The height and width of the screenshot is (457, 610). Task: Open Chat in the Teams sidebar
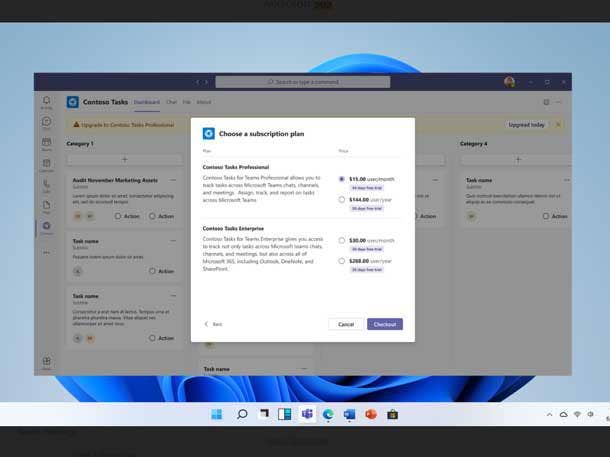click(46, 123)
